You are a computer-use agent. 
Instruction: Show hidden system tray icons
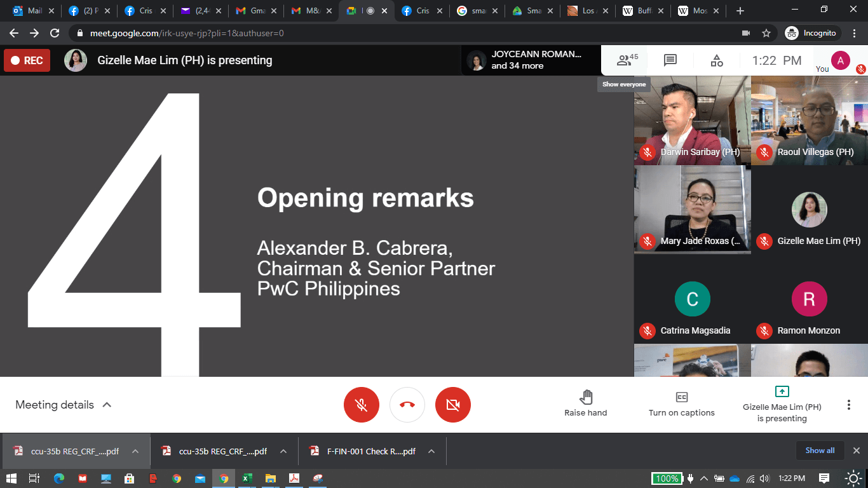coord(704,478)
